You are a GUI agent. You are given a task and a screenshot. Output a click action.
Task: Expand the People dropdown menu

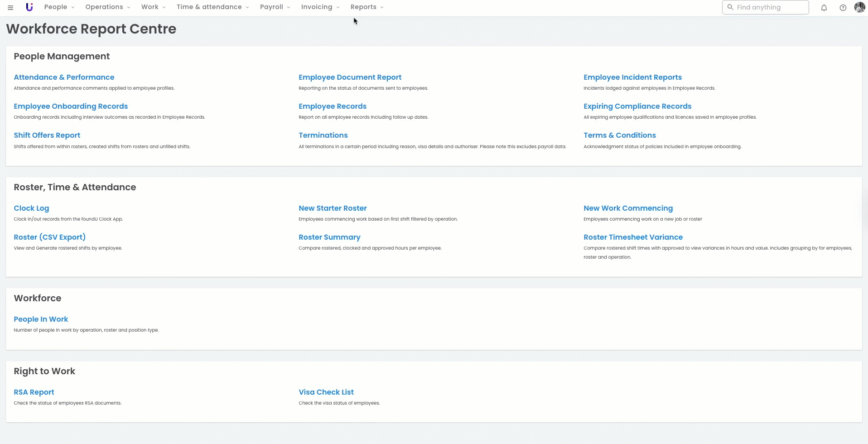click(x=59, y=7)
